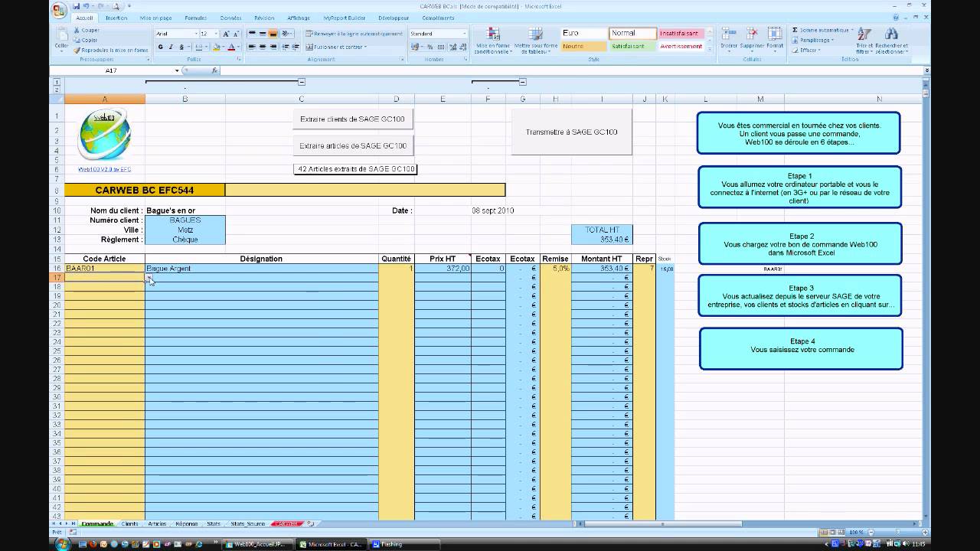Click the Quantité cell of row 16
Image resolution: width=980 pixels, height=551 pixels.
(x=396, y=269)
